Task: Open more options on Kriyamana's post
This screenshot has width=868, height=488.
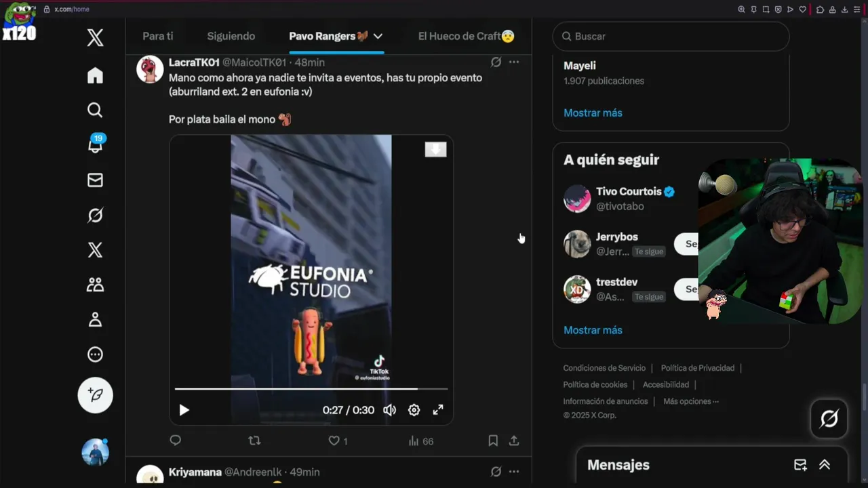Action: 514,472
